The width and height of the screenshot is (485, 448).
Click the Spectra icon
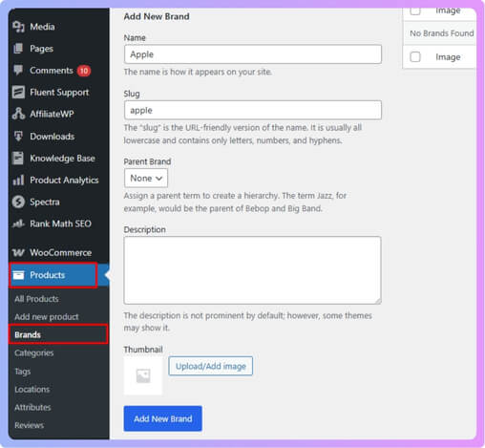[x=18, y=202]
